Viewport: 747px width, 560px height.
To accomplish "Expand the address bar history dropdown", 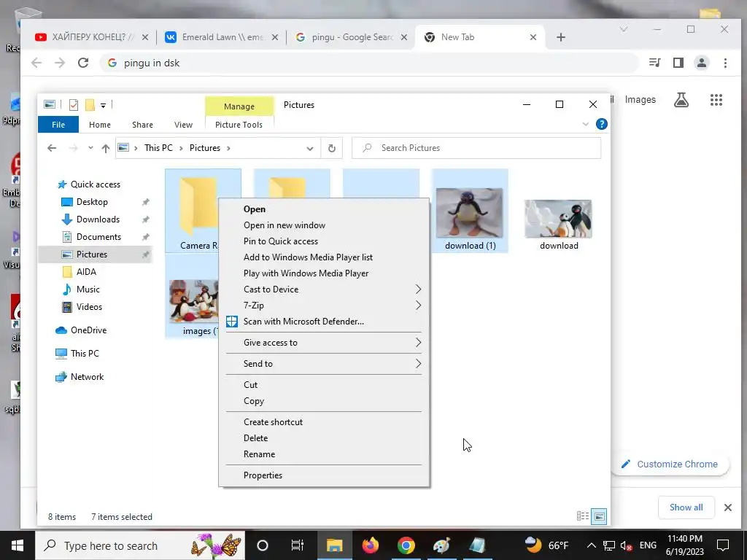I will pyautogui.click(x=309, y=149).
